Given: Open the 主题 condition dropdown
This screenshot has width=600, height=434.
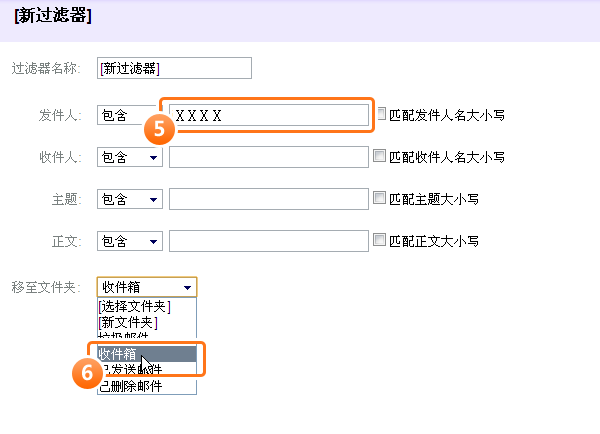Looking at the screenshot, I should tap(130, 199).
